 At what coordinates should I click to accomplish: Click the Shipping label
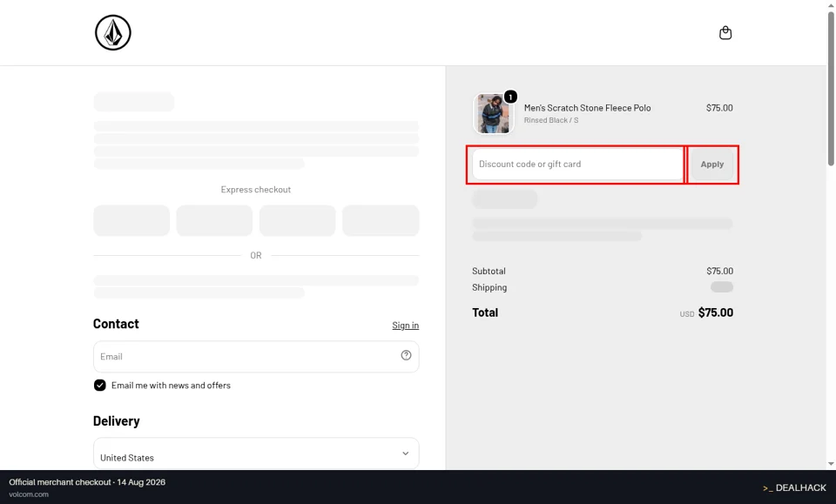click(489, 287)
